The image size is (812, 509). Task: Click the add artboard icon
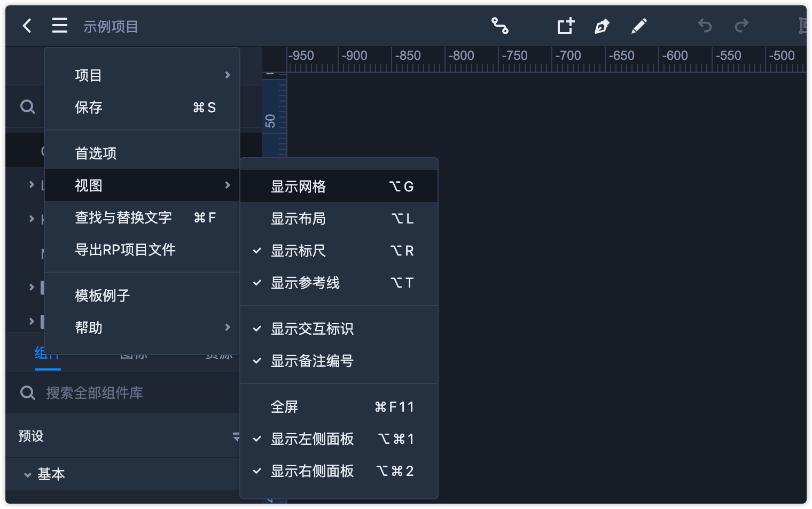[x=566, y=26]
